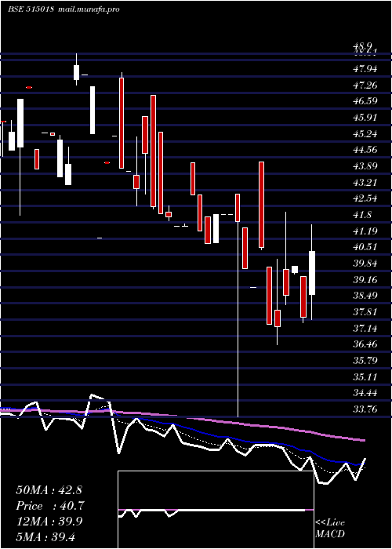This screenshot has width=392, height=549.
Task: Click the 41.19 price axis label
Action: pyautogui.click(x=365, y=231)
